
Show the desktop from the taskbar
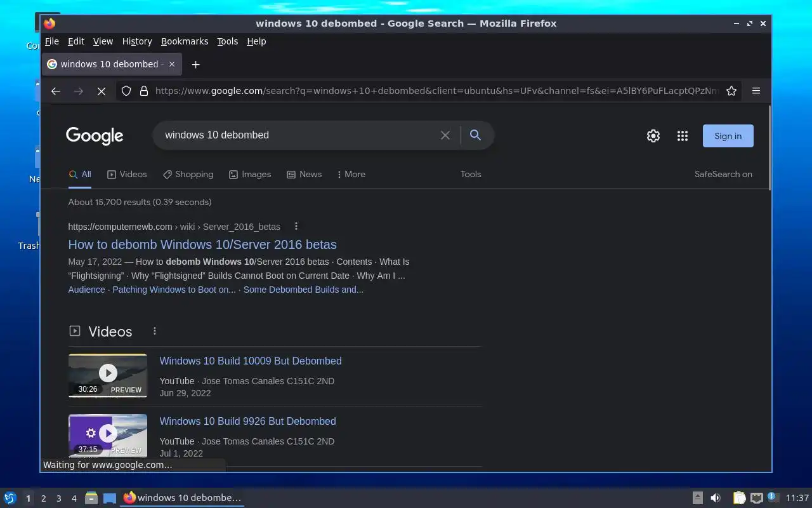point(110,498)
